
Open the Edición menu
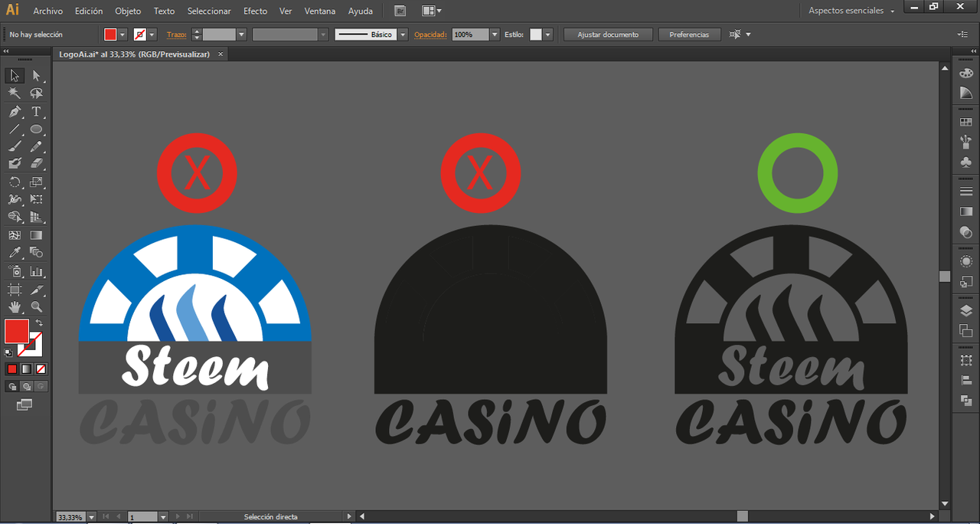click(x=89, y=11)
